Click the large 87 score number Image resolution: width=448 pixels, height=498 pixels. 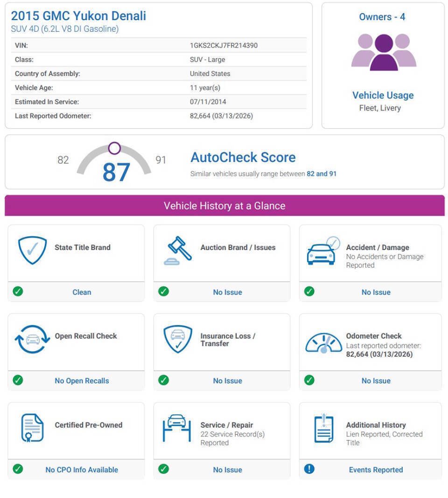(116, 173)
